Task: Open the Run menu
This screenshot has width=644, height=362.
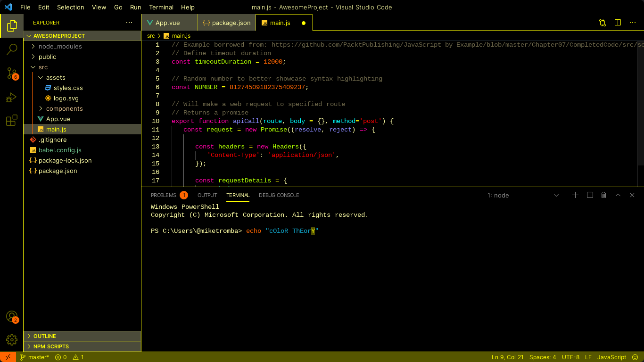Action: tap(135, 7)
